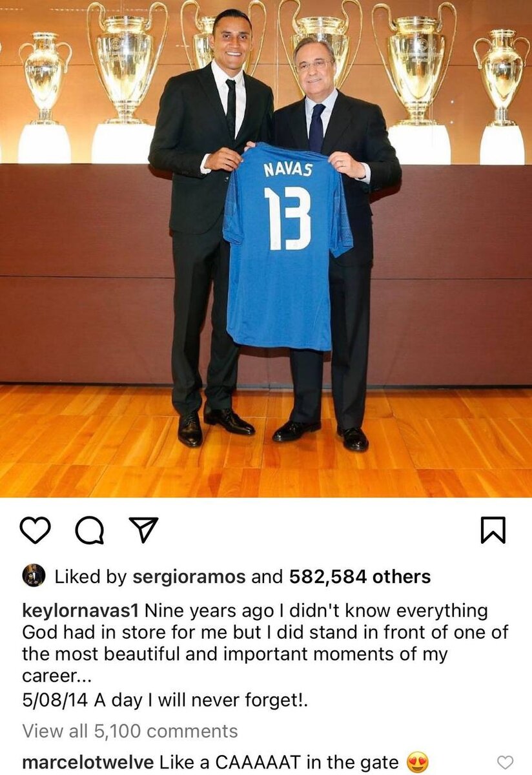View all 5,100 comments
The width and height of the screenshot is (532, 775).
tap(130, 731)
